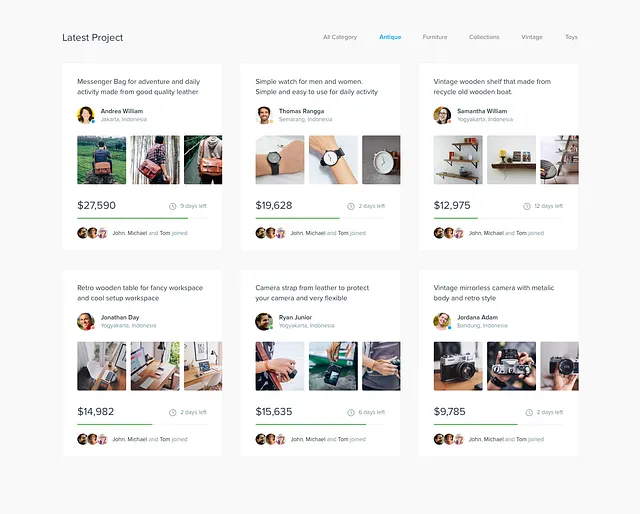Screen dimensions: 640x514
Task: Click the Camera strap project title
Action: pos(312,292)
